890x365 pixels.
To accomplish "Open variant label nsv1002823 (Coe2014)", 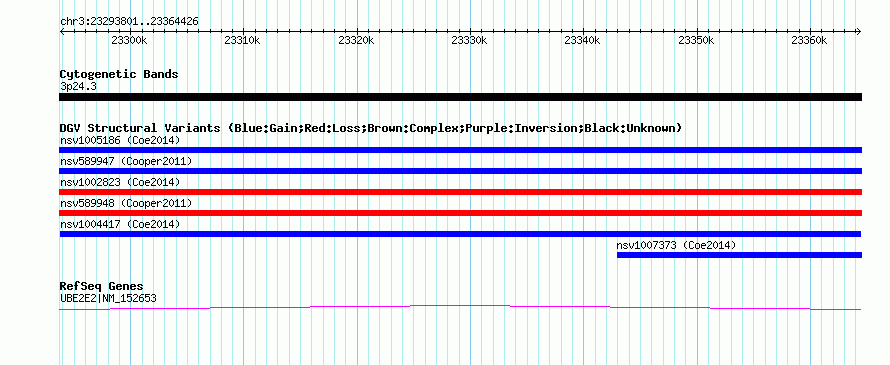I will 120,182.
